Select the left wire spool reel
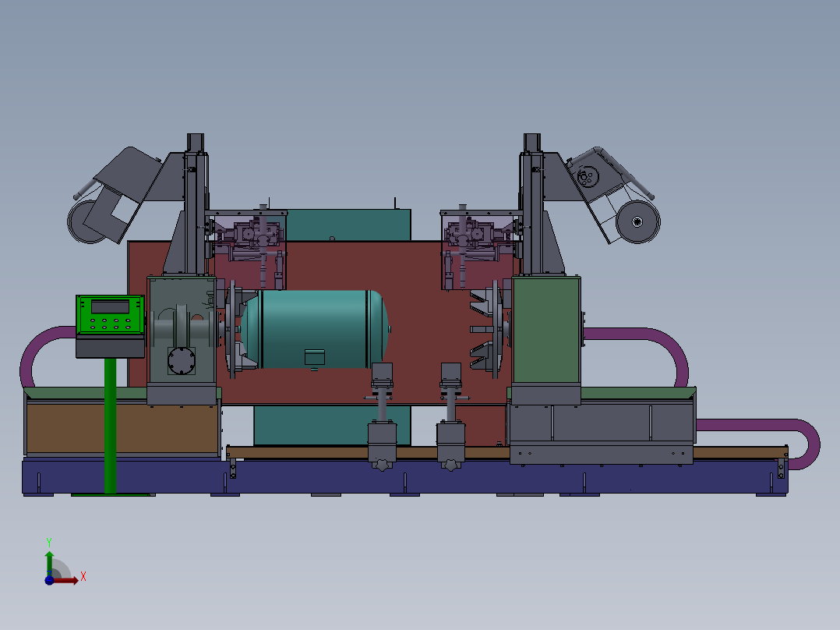 coord(85,221)
